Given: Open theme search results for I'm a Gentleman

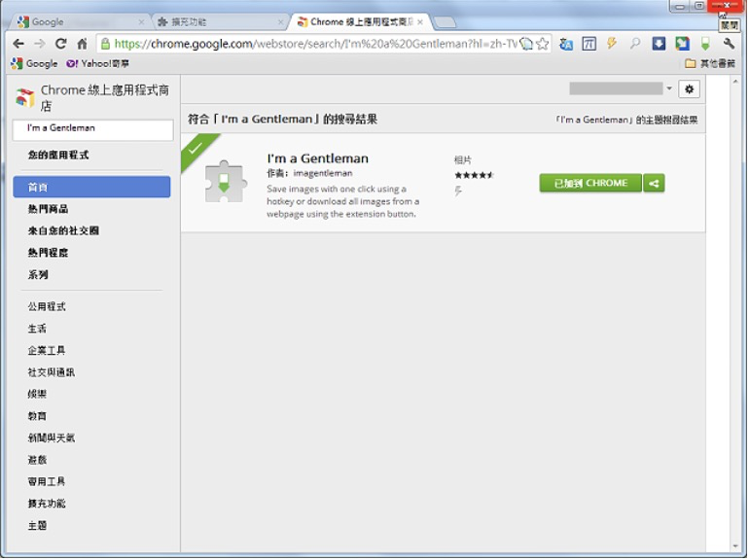Looking at the screenshot, I should [x=626, y=120].
